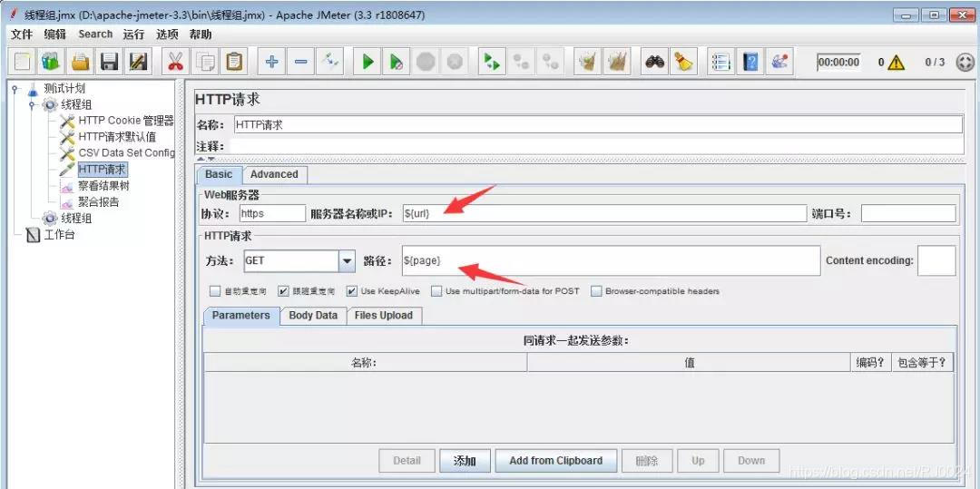Screen dimensions: 980x489
Task: Open Search with the binoculars icon
Action: coord(654,62)
